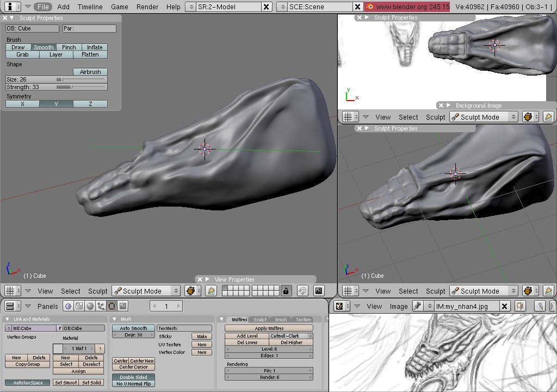Open the screen selector arrows beside SR:2-Model
557x392 pixels.
point(190,7)
